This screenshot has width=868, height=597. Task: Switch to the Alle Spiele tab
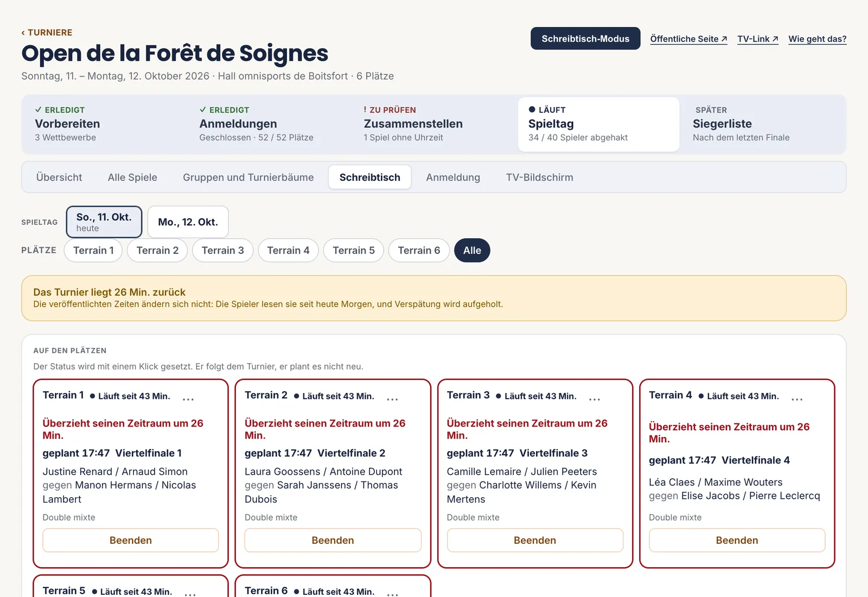click(x=132, y=177)
